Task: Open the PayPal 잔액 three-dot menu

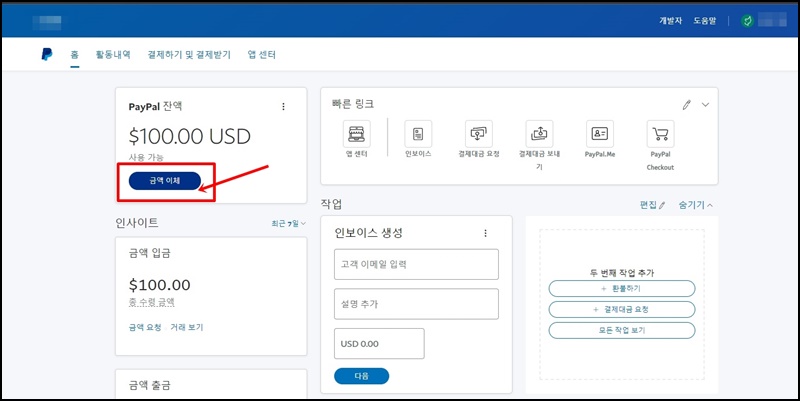Action: (284, 107)
